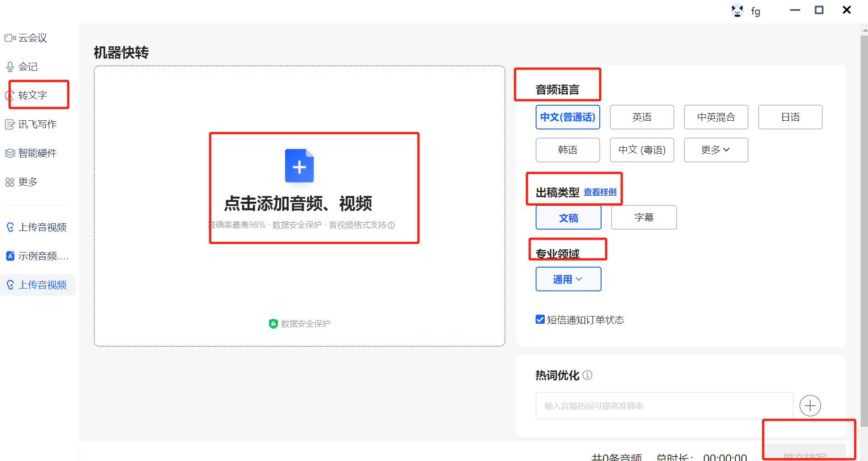Screen dimensions: 868x461
Task: Select the highlighted 上传音视频 tab
Action: [38, 285]
